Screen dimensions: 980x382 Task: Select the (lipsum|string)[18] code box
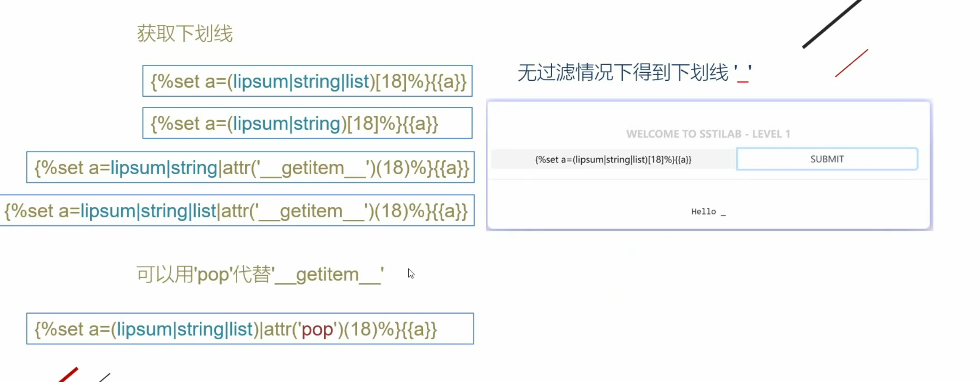click(x=307, y=123)
